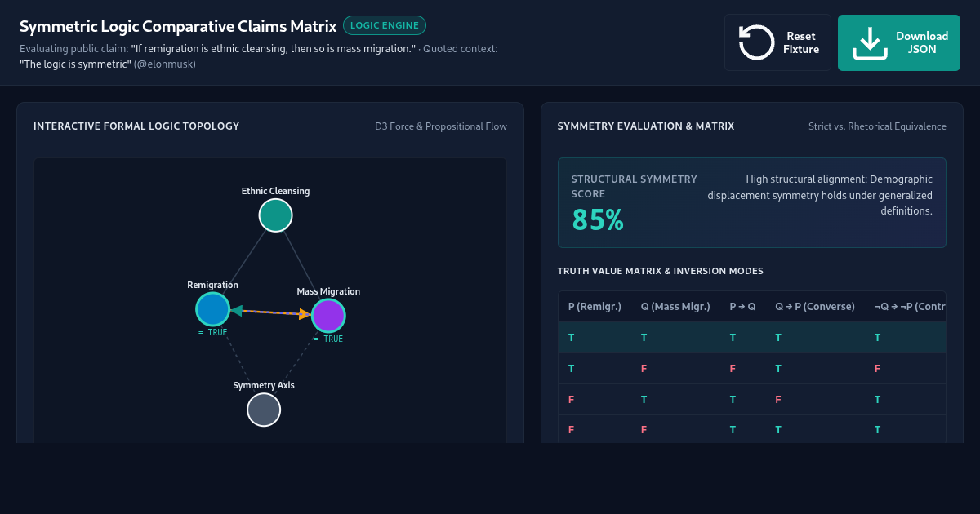Select the Mass Migration purple node

(x=328, y=315)
